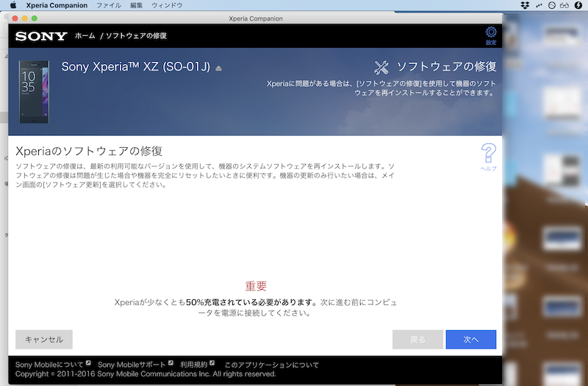Click the ヘルプ question mark icon

pos(489,154)
